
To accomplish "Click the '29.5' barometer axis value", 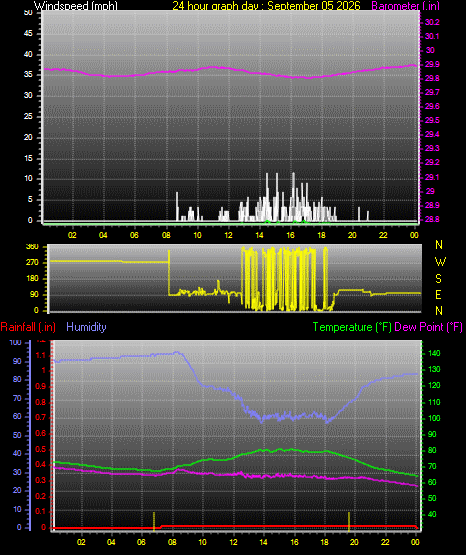I will click(x=432, y=120).
